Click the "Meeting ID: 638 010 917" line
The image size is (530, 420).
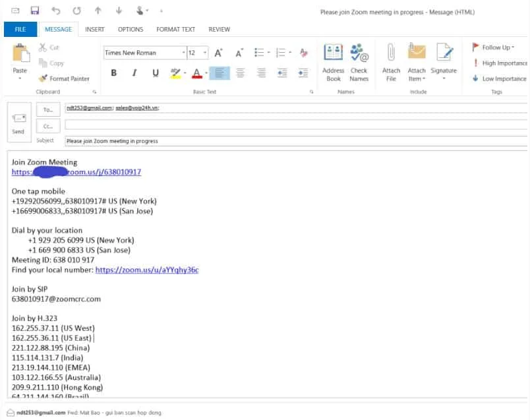[x=53, y=260]
